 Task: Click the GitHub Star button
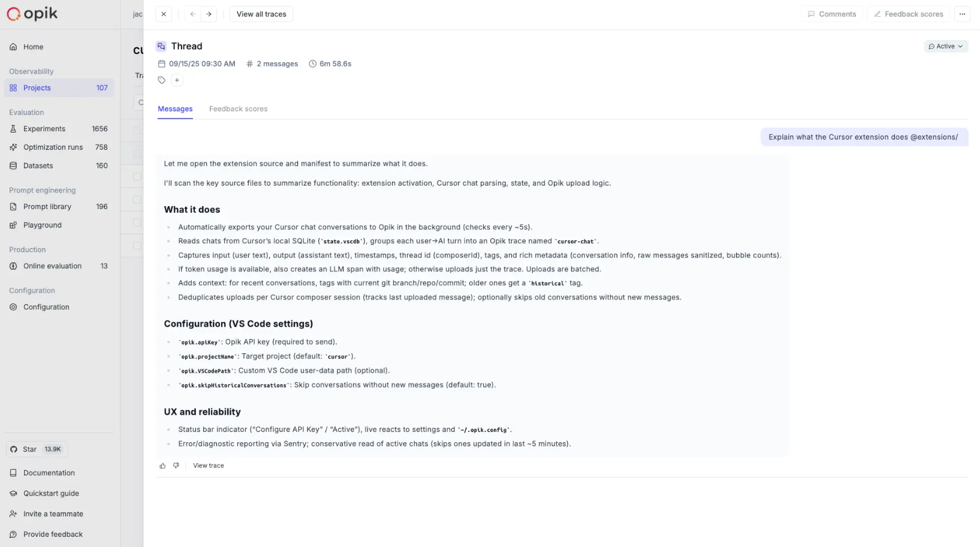pyautogui.click(x=37, y=449)
